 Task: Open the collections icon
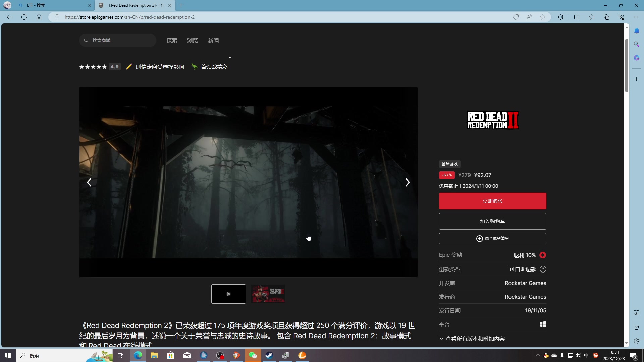click(606, 17)
